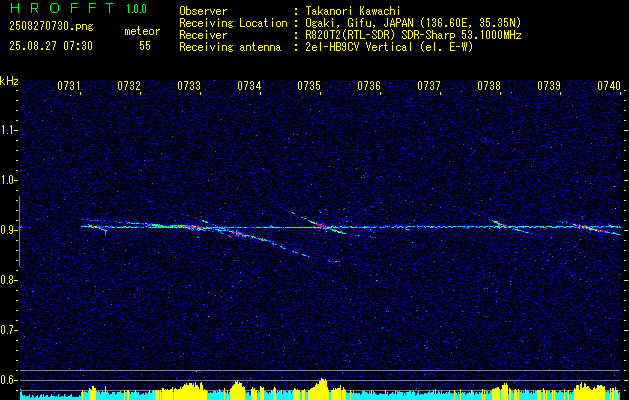Image resolution: width=629 pixels, height=400 pixels.
Task: Select the filename 2508270730.png
Action: pos(51,27)
